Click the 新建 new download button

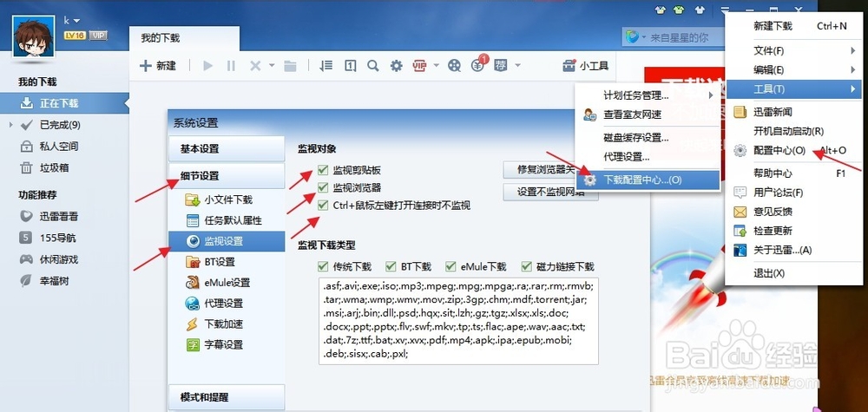tap(158, 66)
